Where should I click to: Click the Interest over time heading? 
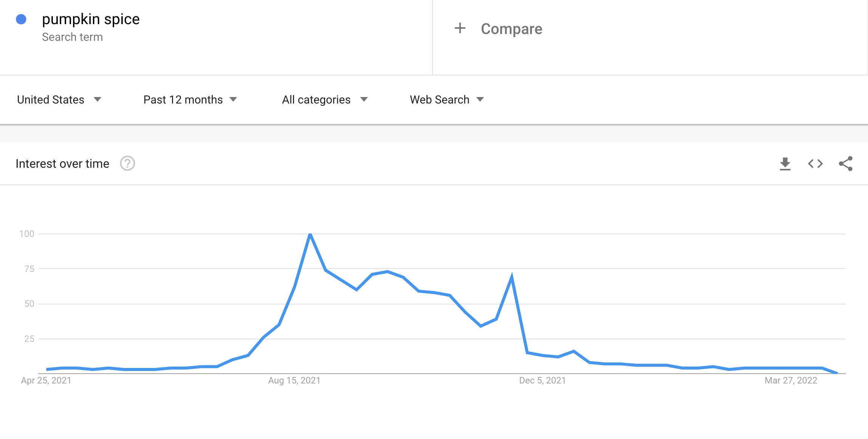[62, 163]
